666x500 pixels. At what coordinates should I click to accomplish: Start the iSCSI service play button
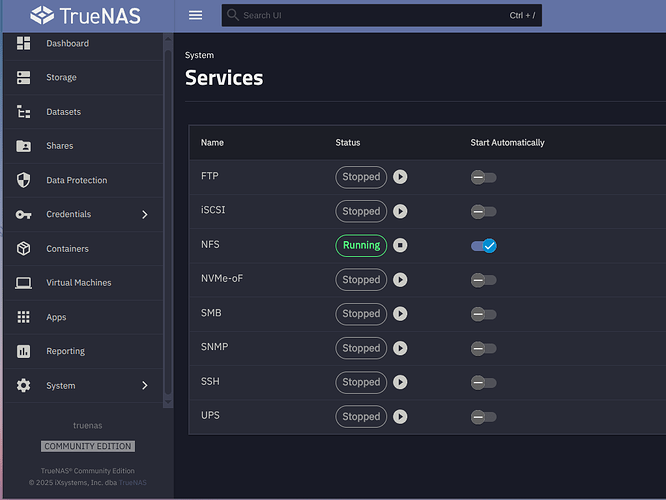(400, 211)
